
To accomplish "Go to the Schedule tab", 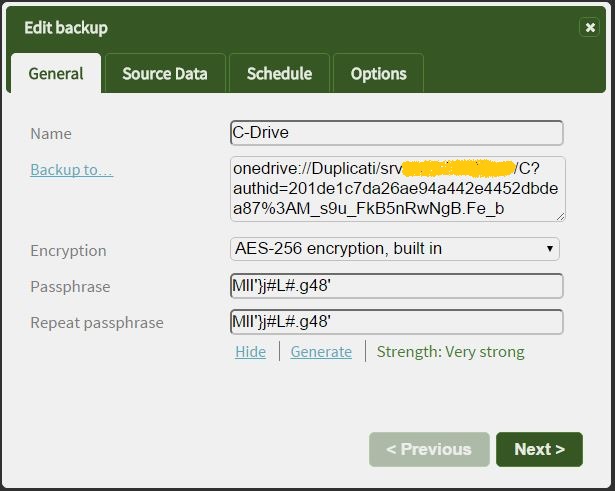I will [x=279, y=73].
